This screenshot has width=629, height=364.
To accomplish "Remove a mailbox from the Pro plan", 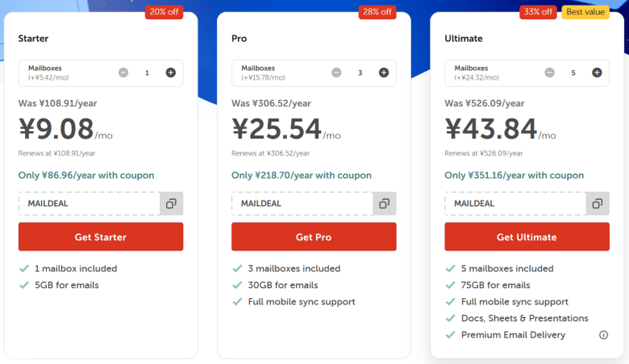I will (336, 72).
